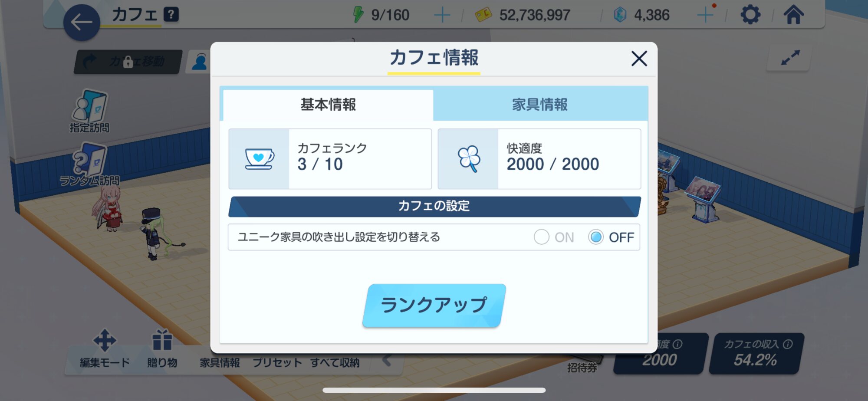The height and width of the screenshot is (401, 868).
Task: Close the カフェ情報 dialog
Action: 639,58
